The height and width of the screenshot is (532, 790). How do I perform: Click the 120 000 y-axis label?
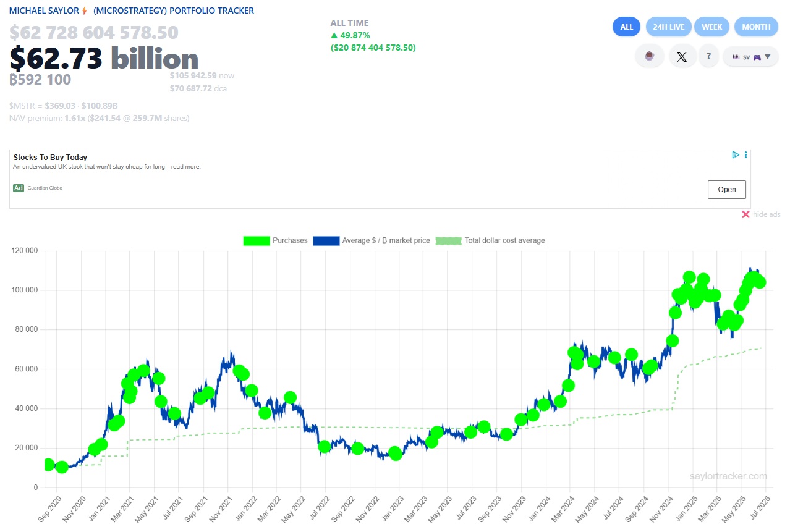(25, 251)
